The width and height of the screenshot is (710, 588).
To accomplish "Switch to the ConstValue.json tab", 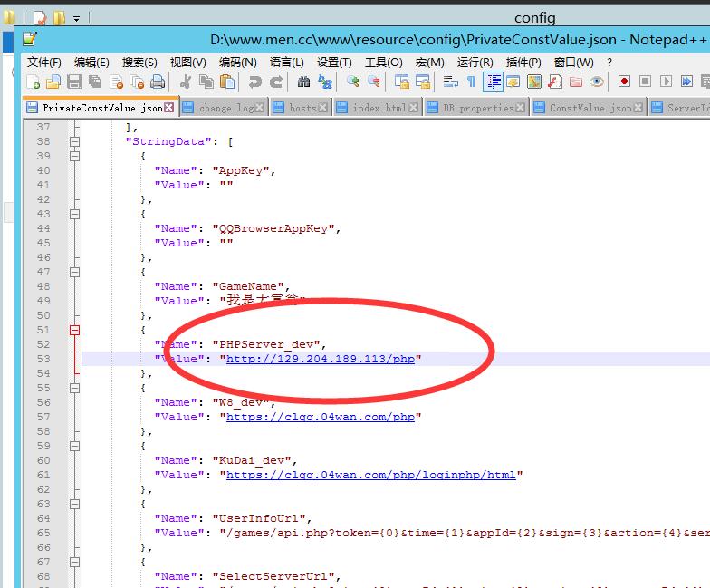I will [x=589, y=108].
